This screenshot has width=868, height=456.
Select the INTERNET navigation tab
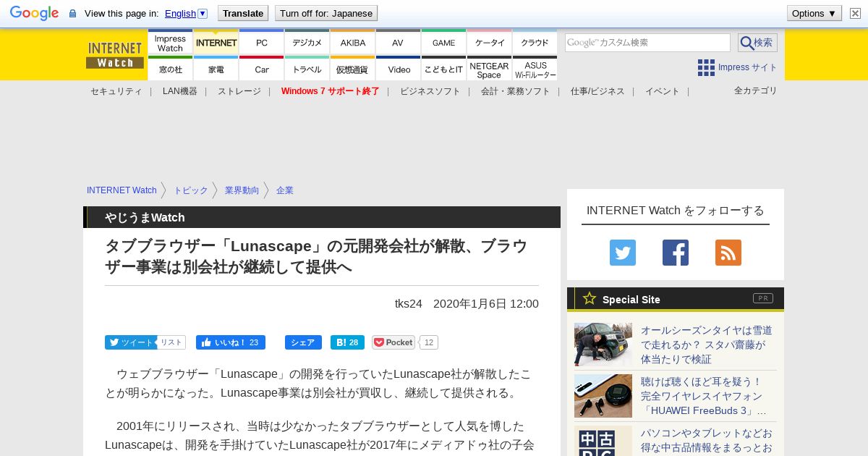click(216, 43)
